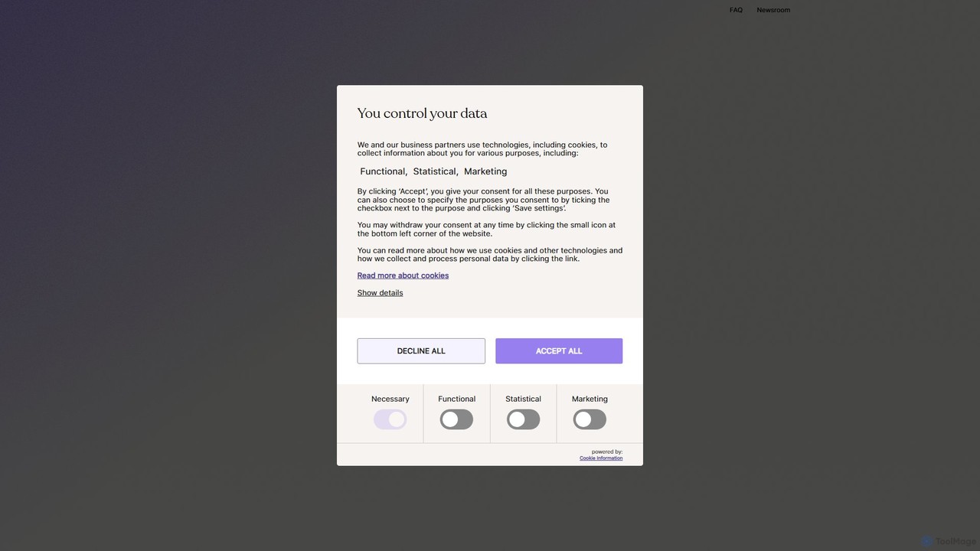Image resolution: width=980 pixels, height=551 pixels.
Task: Expand Show details in cookie dialog
Action: (380, 293)
